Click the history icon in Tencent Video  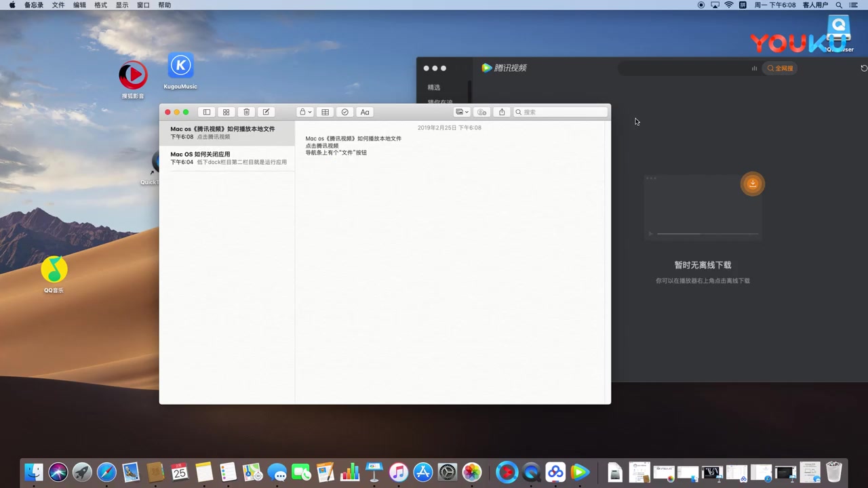click(x=864, y=68)
